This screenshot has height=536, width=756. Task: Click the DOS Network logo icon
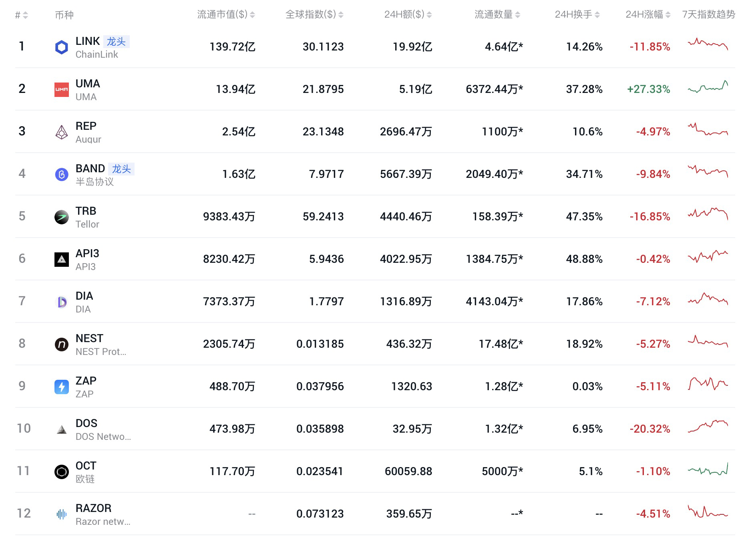point(61,429)
